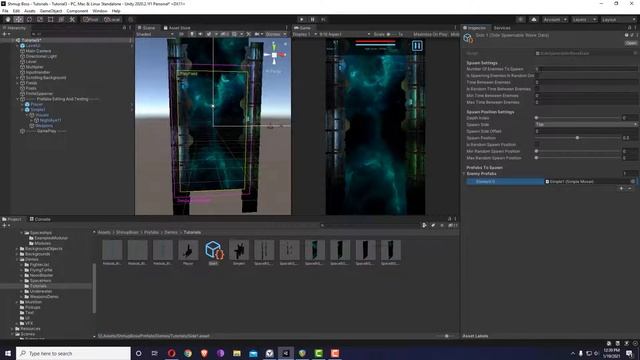Screen dimensions: 640x360
Task: Click the Pause button in top toolbar
Action: point(313,19)
